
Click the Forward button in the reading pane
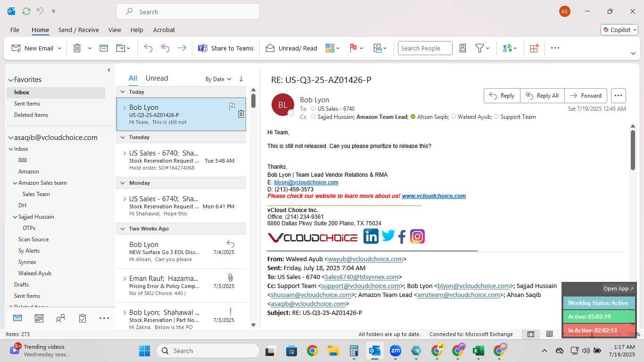click(586, 96)
